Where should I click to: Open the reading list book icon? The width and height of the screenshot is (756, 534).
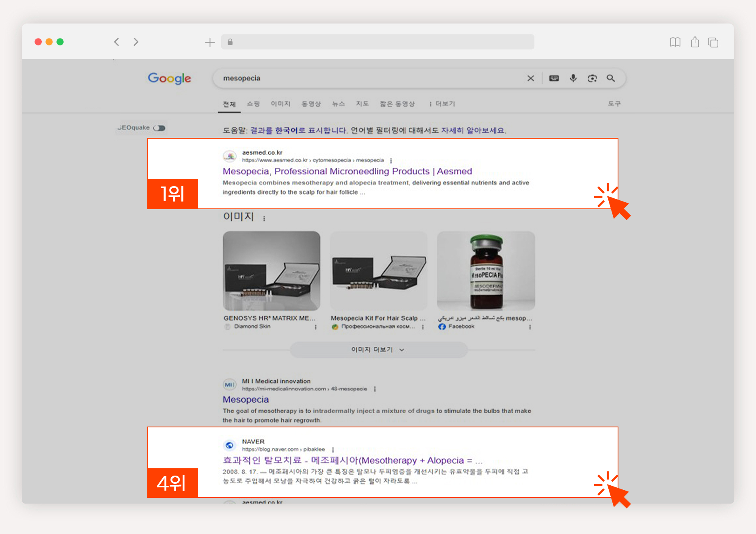click(x=675, y=42)
